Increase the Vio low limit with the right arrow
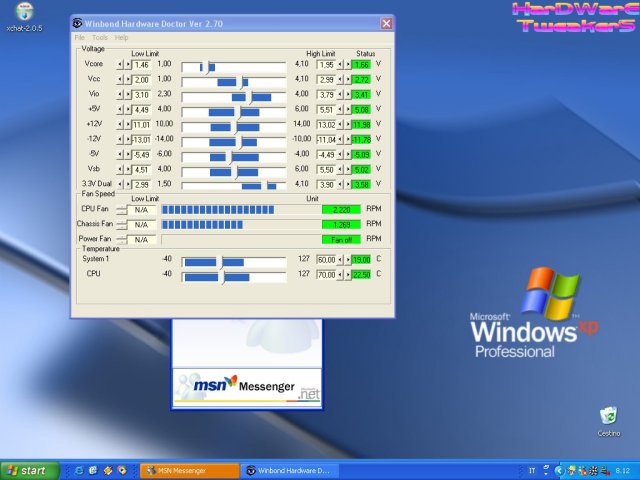The height and width of the screenshot is (480, 640). pyautogui.click(x=128, y=95)
